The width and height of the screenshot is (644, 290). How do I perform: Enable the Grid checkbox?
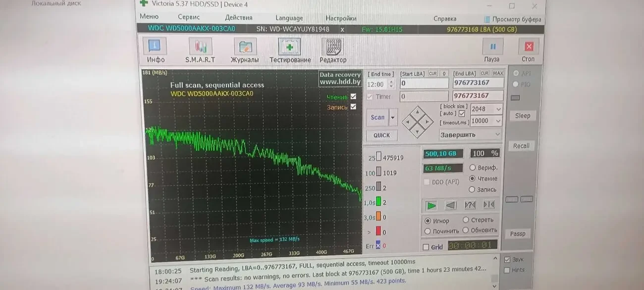pyautogui.click(x=426, y=247)
